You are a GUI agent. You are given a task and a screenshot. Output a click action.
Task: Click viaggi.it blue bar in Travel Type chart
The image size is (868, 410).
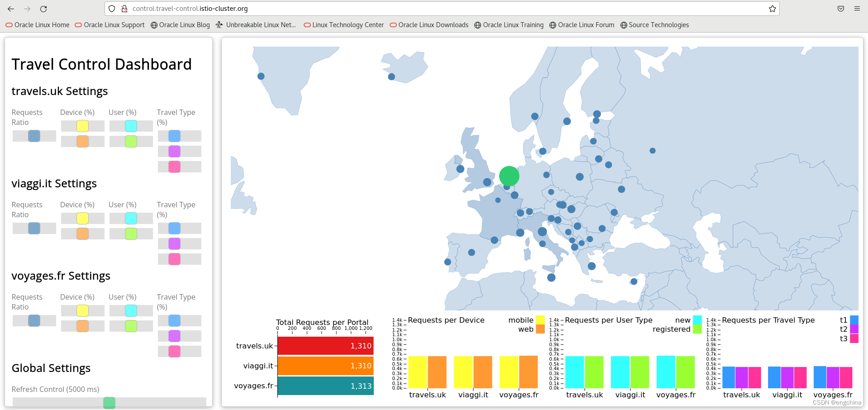pyautogui.click(x=774, y=377)
